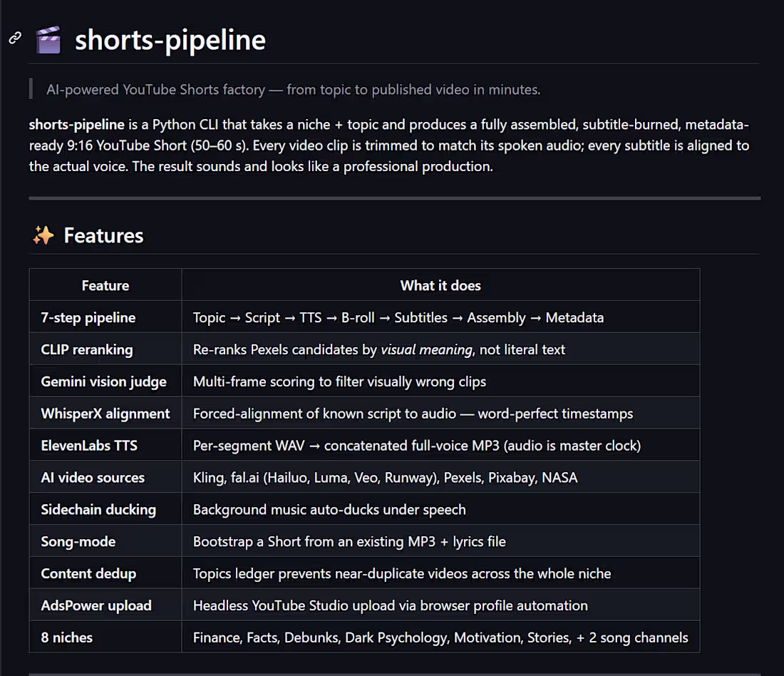Select the AI video sources cell

pyautogui.click(x=105, y=477)
